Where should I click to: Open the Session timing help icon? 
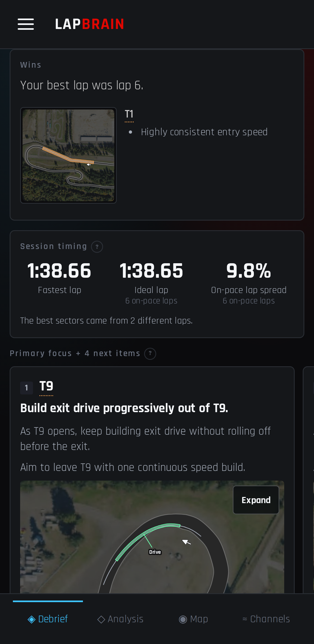pos(97,247)
